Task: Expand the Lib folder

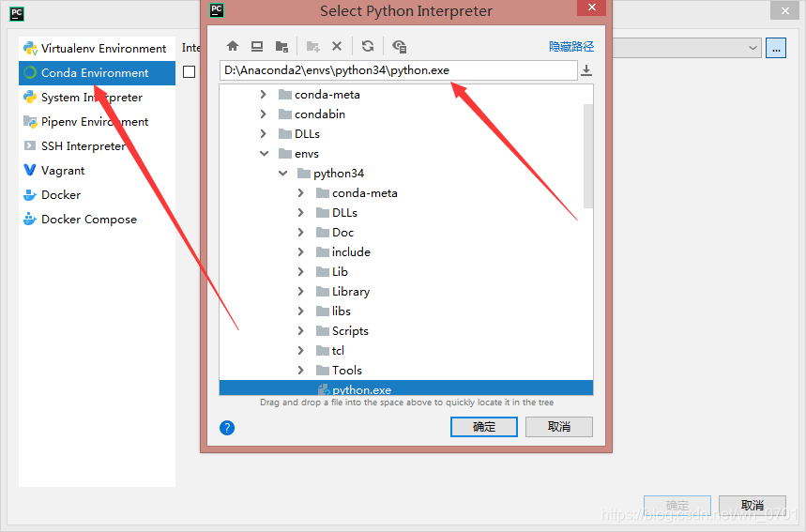Action: 300,272
